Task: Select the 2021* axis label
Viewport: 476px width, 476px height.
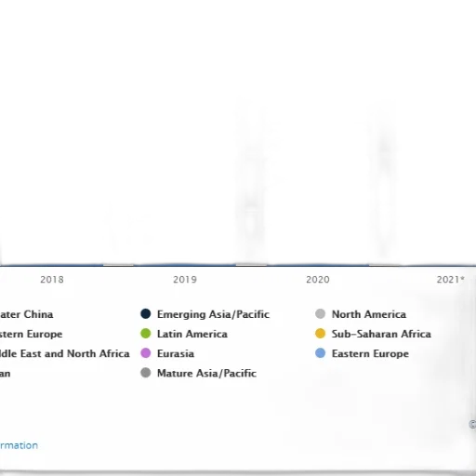Action: 450,280
